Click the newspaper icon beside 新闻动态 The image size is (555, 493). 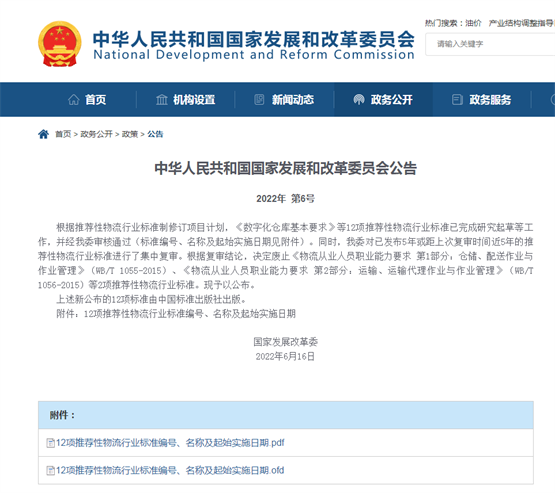[259, 99]
